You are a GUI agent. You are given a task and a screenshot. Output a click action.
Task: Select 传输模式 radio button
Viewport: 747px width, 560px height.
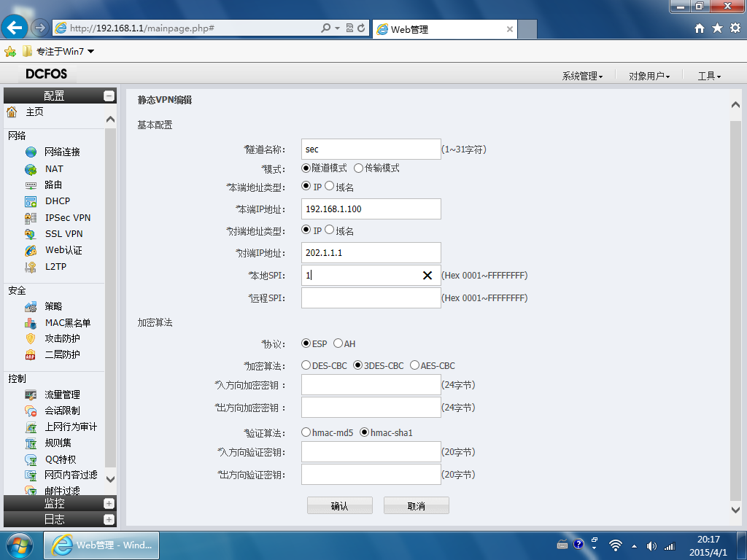pyautogui.click(x=358, y=168)
